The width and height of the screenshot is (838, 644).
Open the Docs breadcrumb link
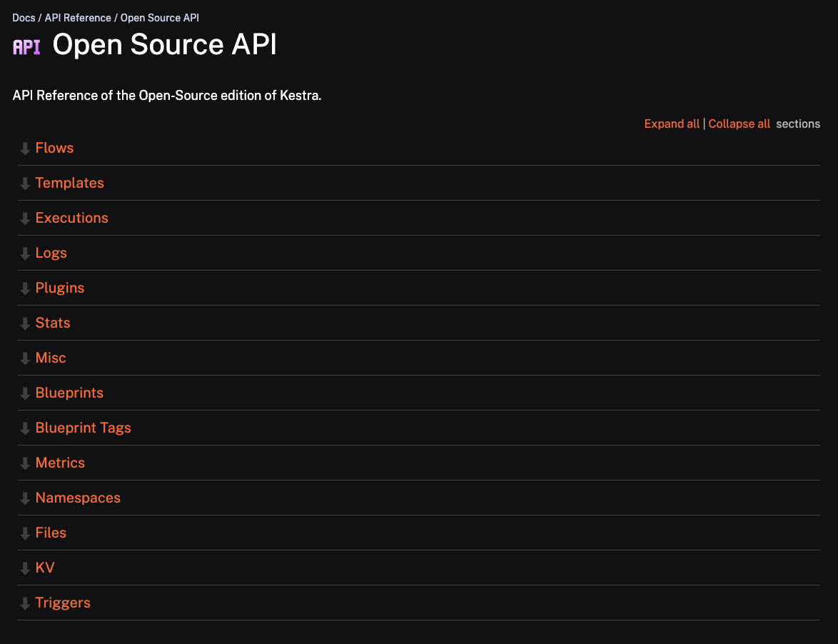coord(24,17)
